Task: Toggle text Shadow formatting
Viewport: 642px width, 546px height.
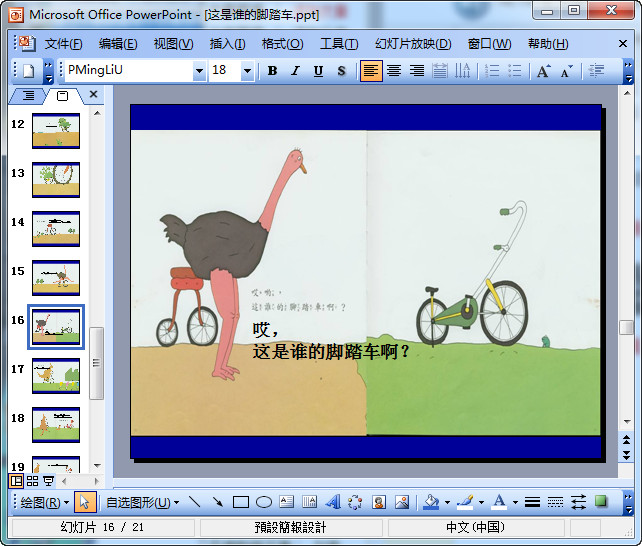Action: click(341, 71)
